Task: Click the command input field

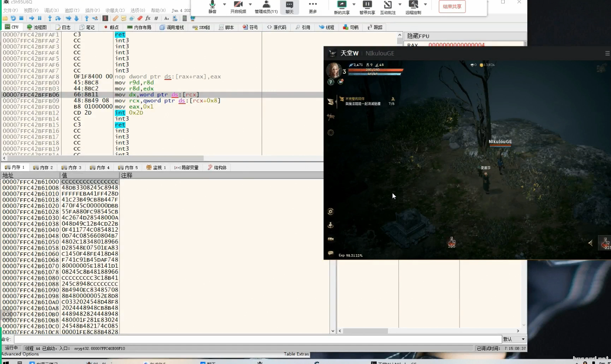Action: click(x=256, y=339)
